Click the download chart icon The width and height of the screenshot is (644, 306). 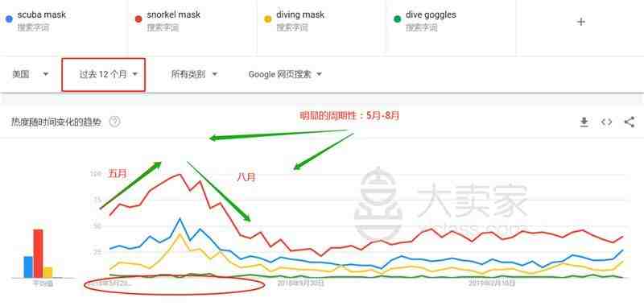(584, 122)
